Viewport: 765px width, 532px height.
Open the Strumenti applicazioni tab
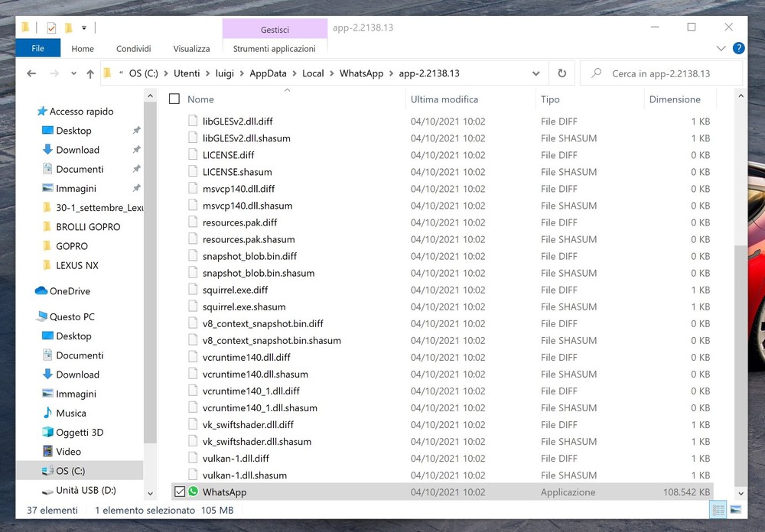(x=274, y=49)
